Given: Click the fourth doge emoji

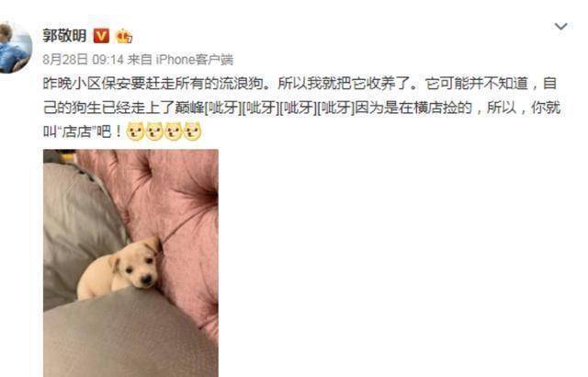Looking at the screenshot, I should pyautogui.click(x=192, y=131).
